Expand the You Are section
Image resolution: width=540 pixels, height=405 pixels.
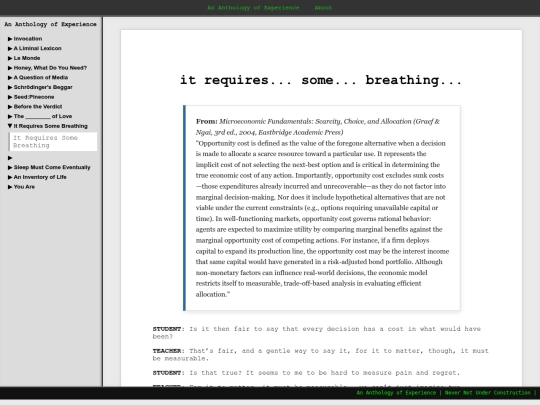tap(21, 187)
